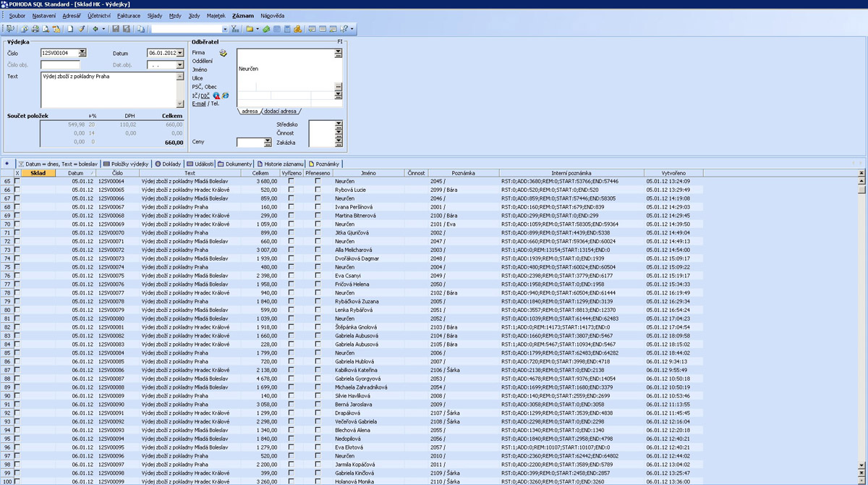The image size is (868, 485).
Task: Tick Přeneseno checkbox for 12SV00075
Action: click(318, 276)
